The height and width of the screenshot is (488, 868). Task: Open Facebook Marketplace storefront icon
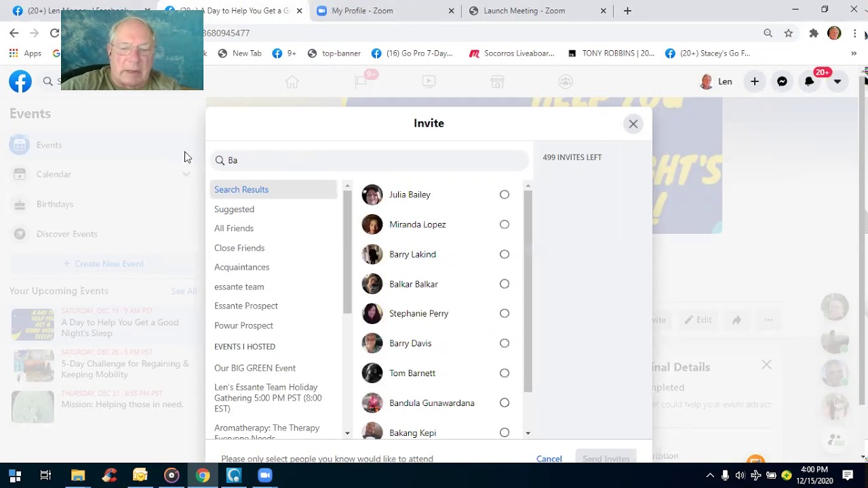click(497, 81)
